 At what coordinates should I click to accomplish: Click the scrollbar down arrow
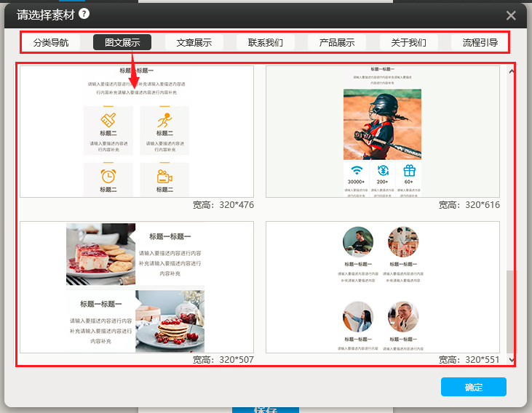(x=511, y=359)
